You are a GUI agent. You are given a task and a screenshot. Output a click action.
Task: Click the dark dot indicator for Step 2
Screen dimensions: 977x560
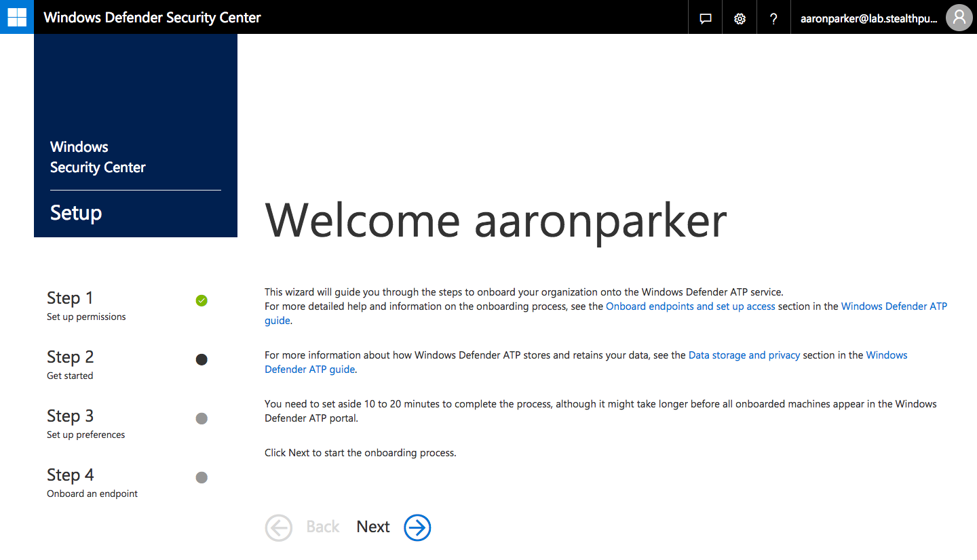(202, 359)
